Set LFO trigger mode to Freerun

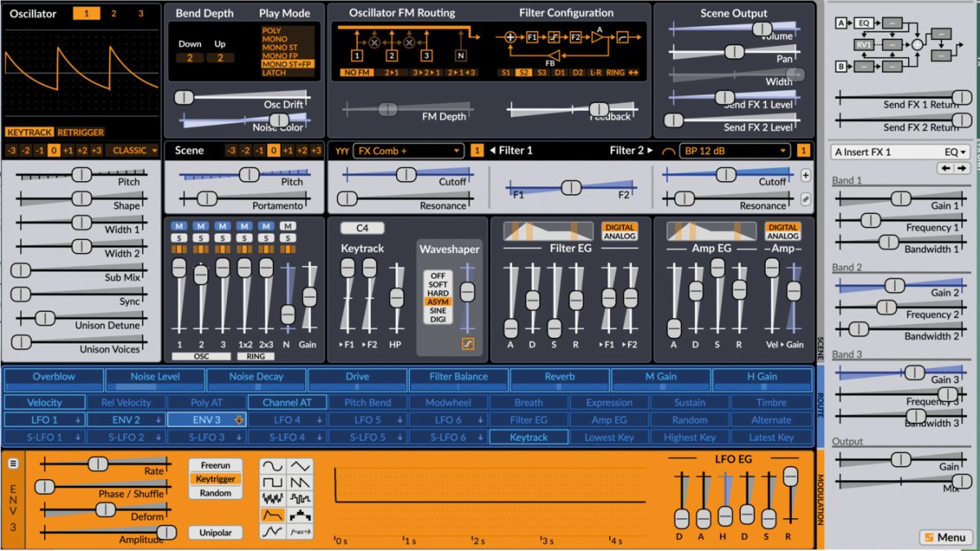click(216, 465)
